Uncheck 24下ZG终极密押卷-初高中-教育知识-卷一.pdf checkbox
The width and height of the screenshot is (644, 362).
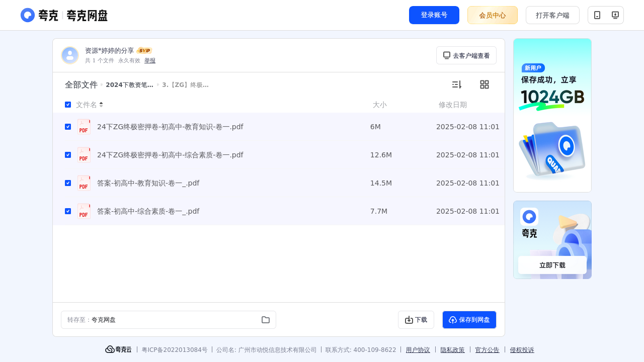[x=68, y=127]
